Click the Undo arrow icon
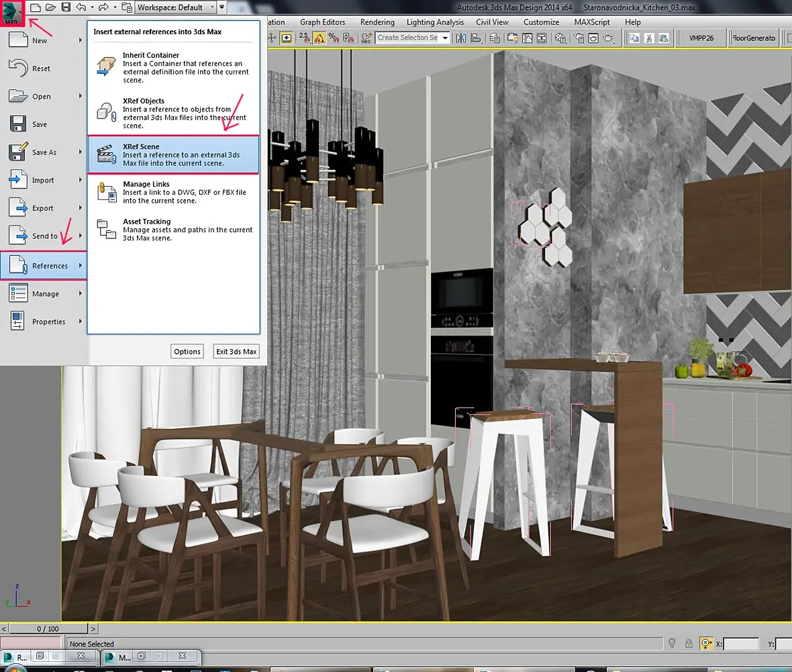Screen dimensions: 792x672 [81, 7]
